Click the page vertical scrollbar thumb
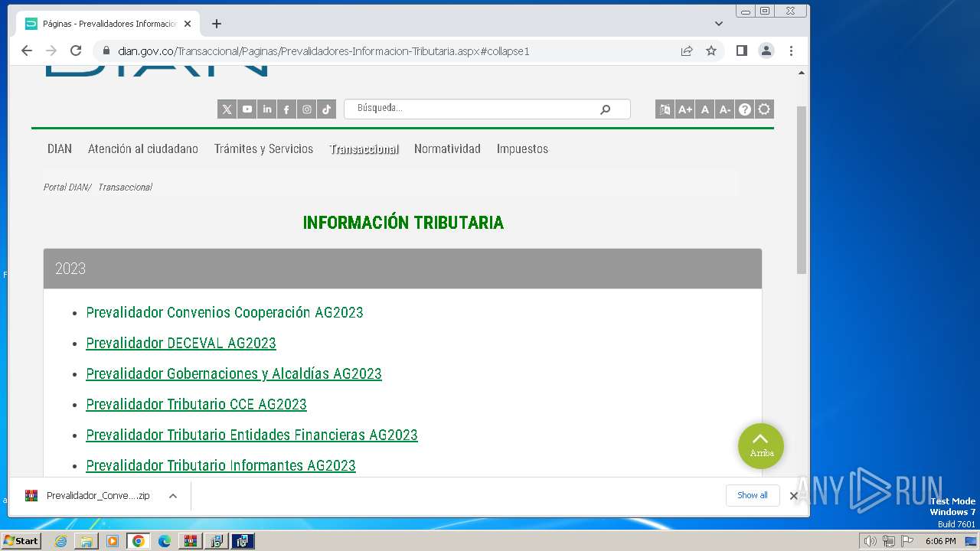Screen dimensions: 980x551 [x=802, y=190]
